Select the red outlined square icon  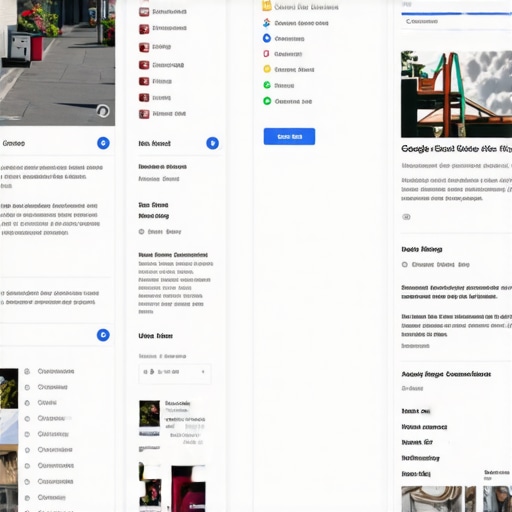pos(266,54)
